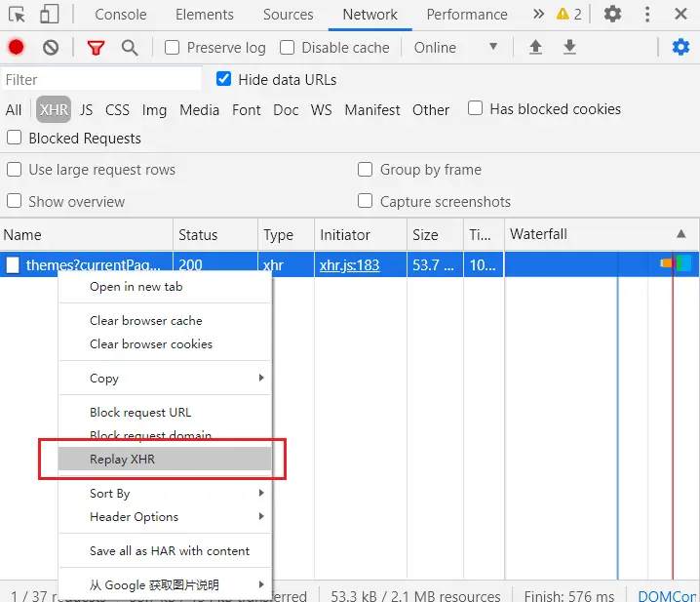Filter requests by CSS
Screen dimensions: 700x602
coord(117,110)
